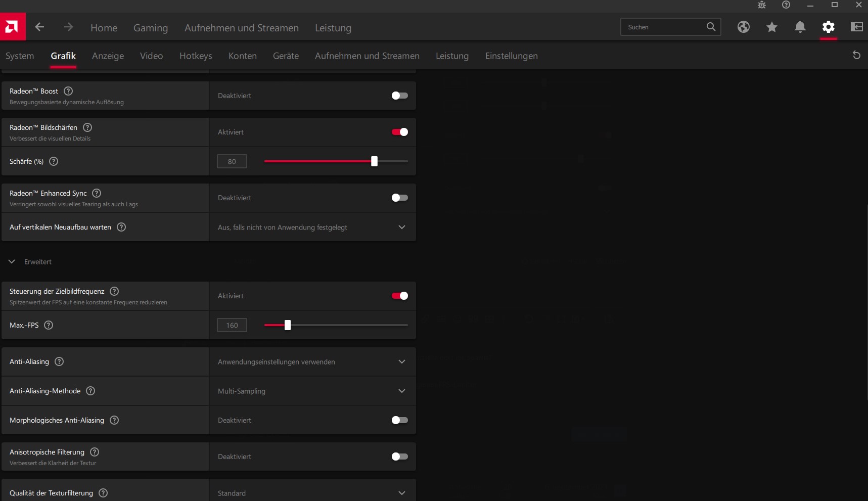Go to Home

click(104, 28)
